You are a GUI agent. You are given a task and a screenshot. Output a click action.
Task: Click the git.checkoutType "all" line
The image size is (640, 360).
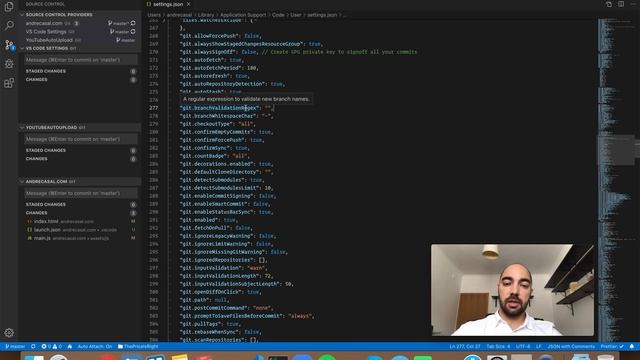point(218,124)
